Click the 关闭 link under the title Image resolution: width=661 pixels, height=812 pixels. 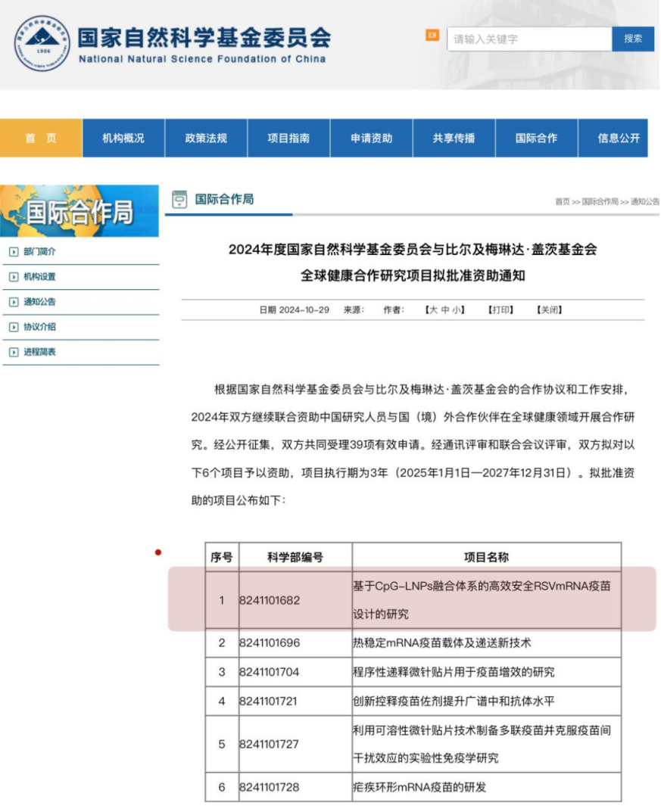[x=549, y=310]
